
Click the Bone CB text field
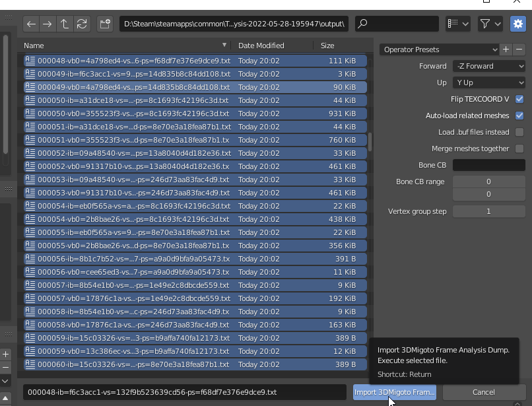pyautogui.click(x=489, y=165)
